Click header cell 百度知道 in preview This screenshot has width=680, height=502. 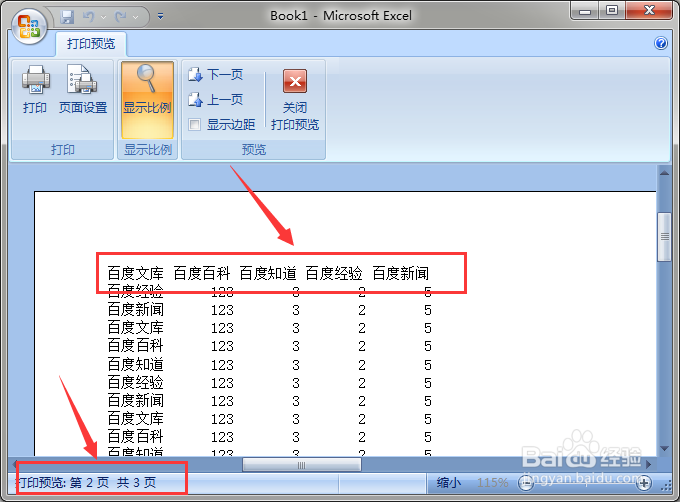point(268,274)
